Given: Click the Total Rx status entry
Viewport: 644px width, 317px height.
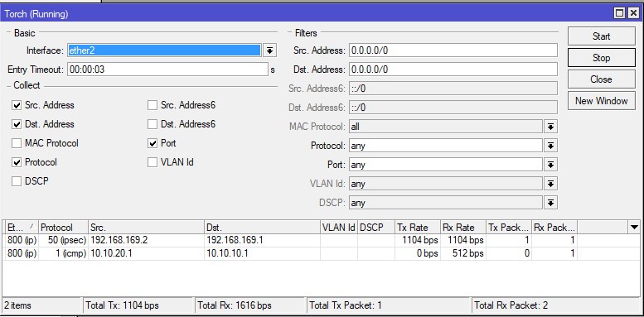Looking at the screenshot, I should click(x=251, y=305).
